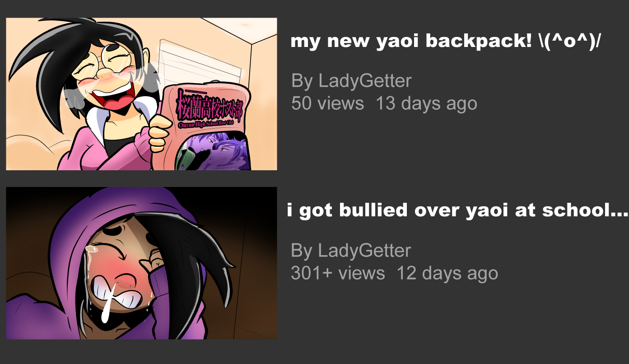The image size is (629, 364).
Task: Click the "13 days ago" timestamp
Action: (426, 104)
